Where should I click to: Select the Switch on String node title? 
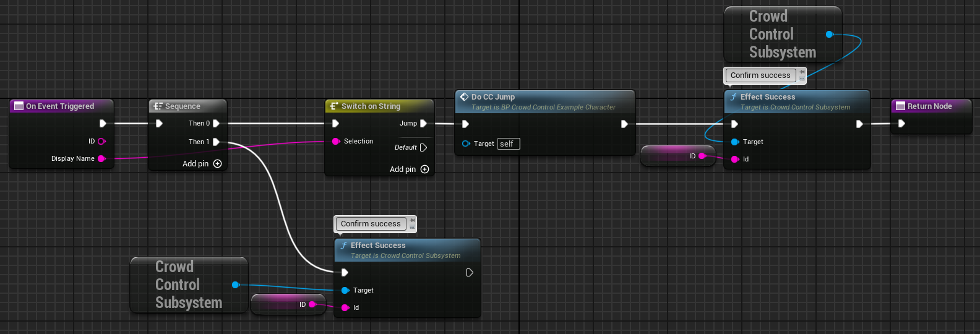371,106
